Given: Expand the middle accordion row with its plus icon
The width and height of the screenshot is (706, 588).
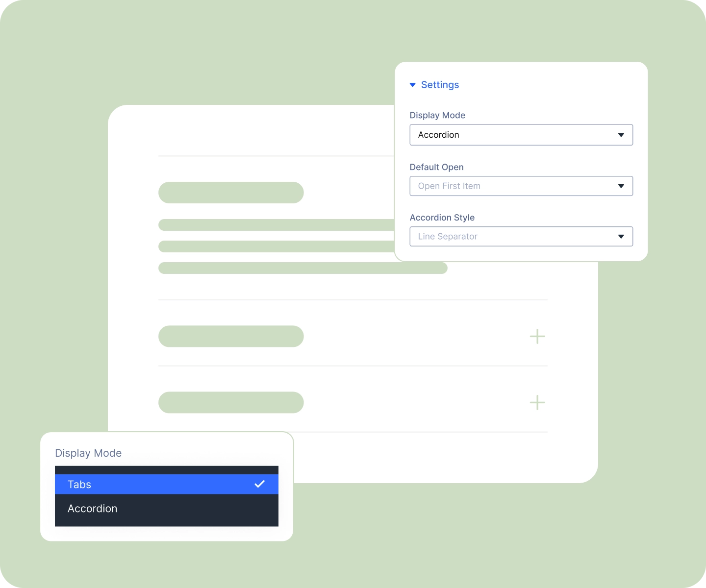Looking at the screenshot, I should click(x=537, y=337).
